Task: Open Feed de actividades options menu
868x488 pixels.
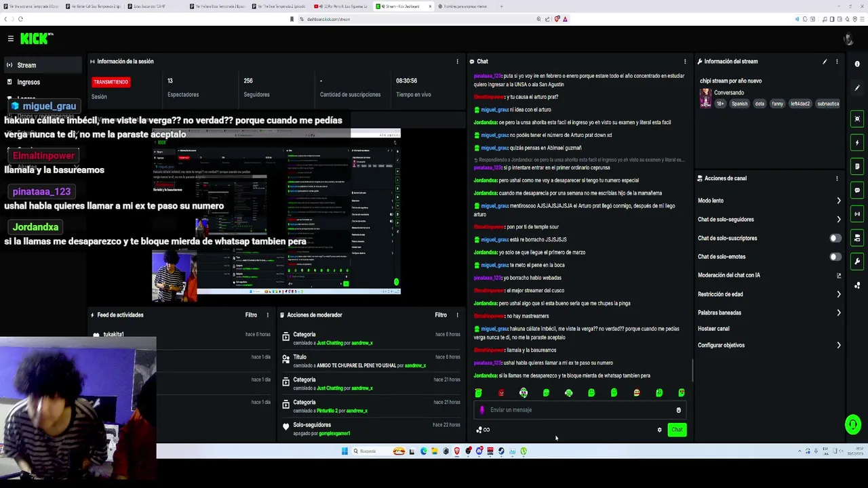Action: [267, 315]
